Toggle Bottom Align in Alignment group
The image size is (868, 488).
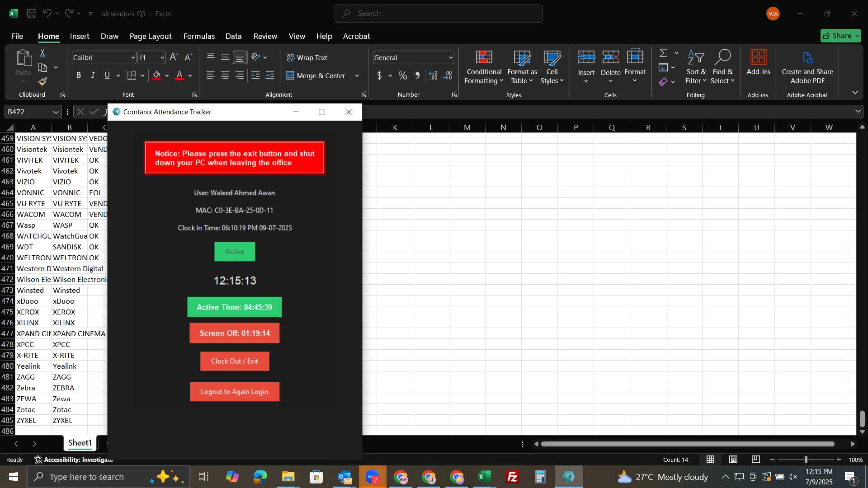[240, 57]
